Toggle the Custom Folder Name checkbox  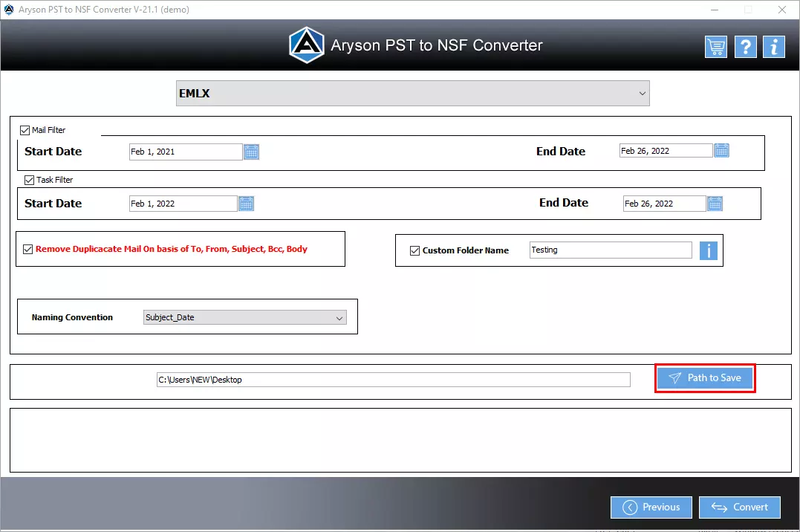[414, 250]
